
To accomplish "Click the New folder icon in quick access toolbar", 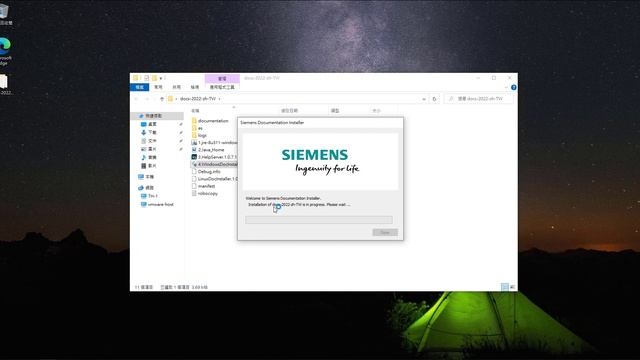I will tap(154, 78).
